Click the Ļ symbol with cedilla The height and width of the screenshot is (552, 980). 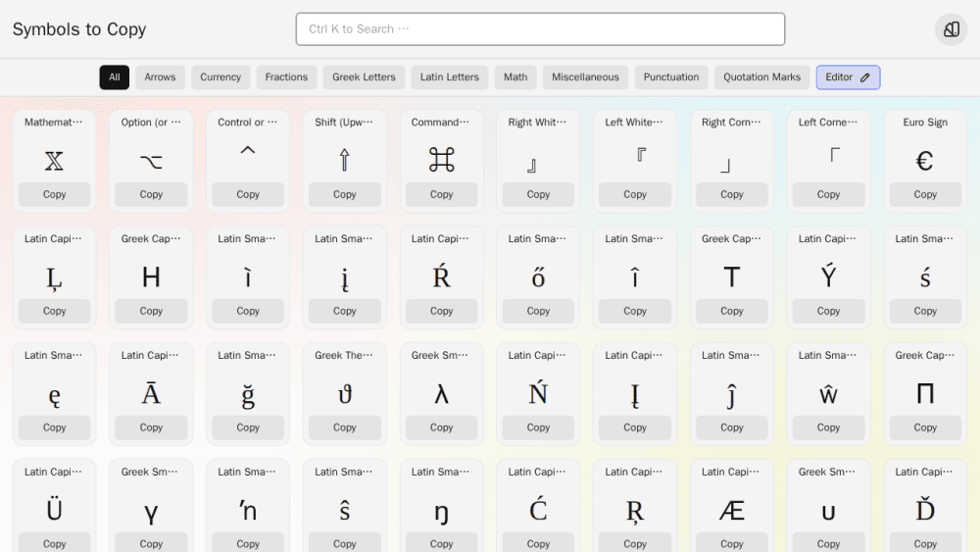[54, 278]
